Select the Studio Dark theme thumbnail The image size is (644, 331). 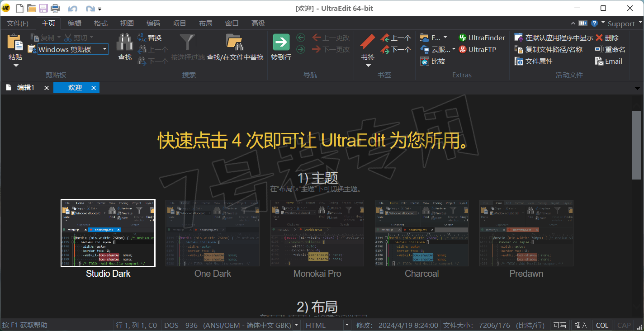coord(108,233)
